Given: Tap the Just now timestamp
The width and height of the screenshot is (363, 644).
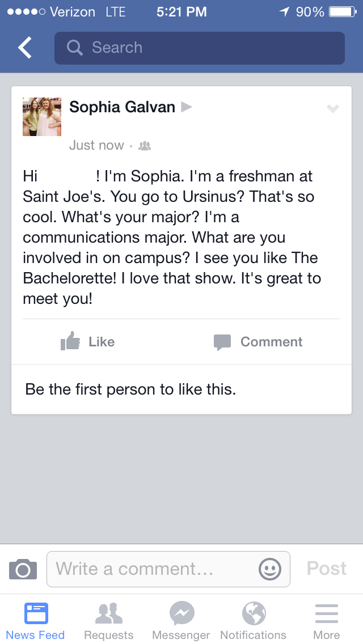Looking at the screenshot, I should click(x=96, y=146).
